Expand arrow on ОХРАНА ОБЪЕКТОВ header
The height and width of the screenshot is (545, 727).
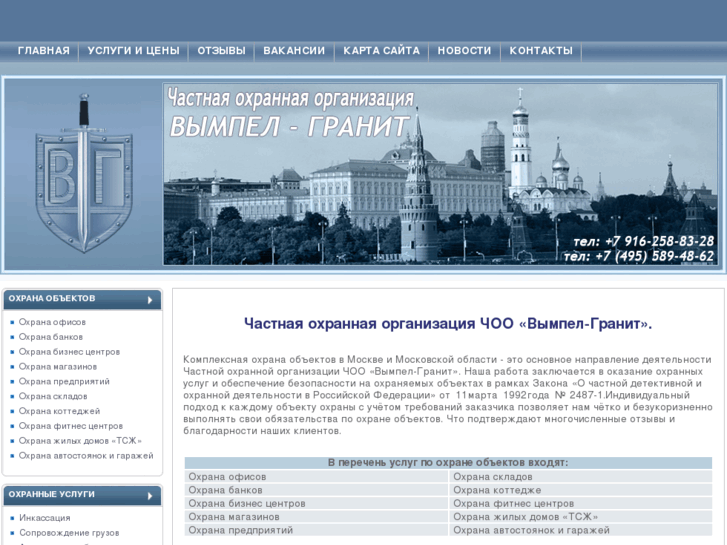pos(150,300)
